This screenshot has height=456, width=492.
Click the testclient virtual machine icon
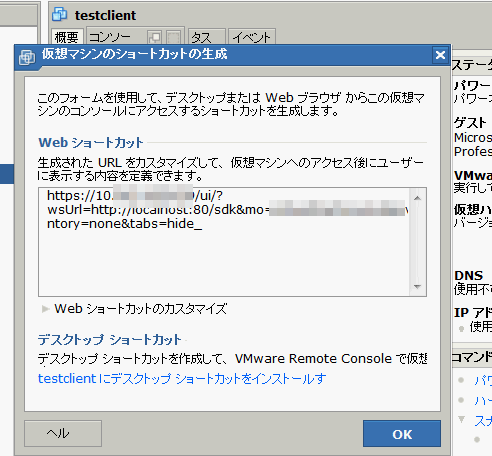tap(60, 15)
